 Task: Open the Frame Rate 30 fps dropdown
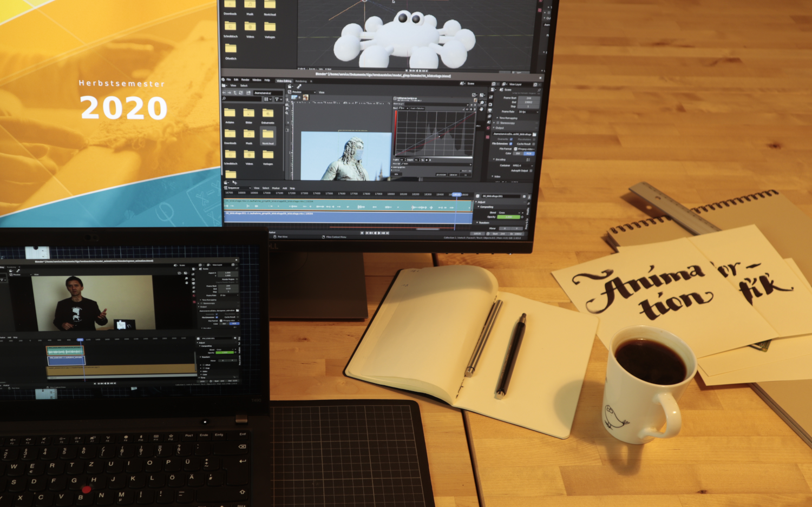(528, 111)
